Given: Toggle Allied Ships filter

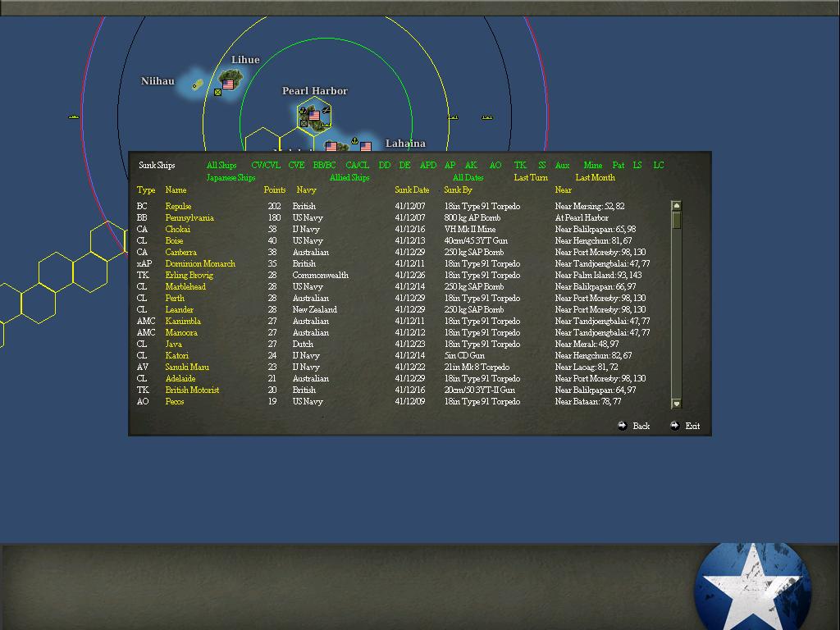Looking at the screenshot, I should click(349, 177).
